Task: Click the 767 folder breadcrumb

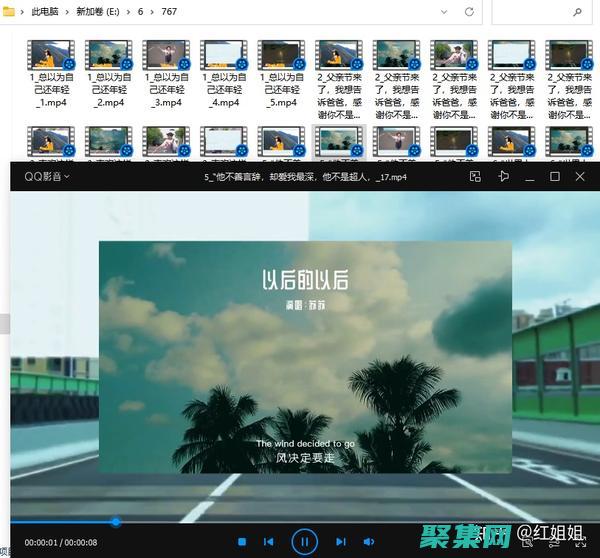Action: coord(170,12)
